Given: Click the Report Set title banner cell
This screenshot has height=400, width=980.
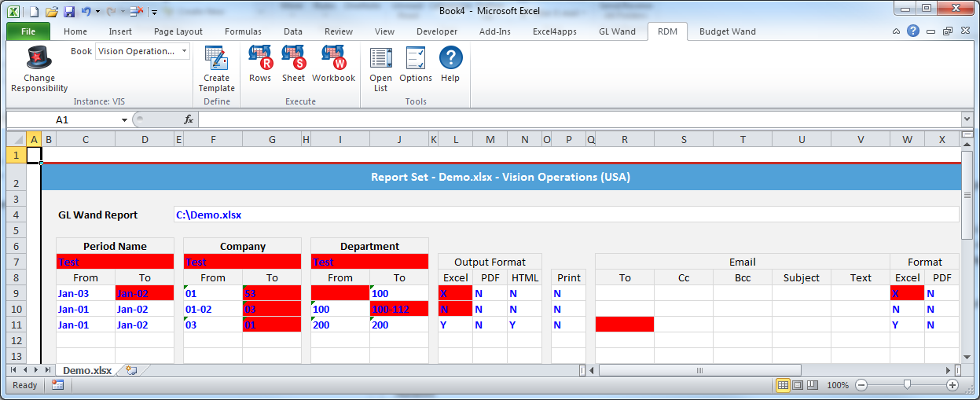Looking at the screenshot, I should [501, 177].
